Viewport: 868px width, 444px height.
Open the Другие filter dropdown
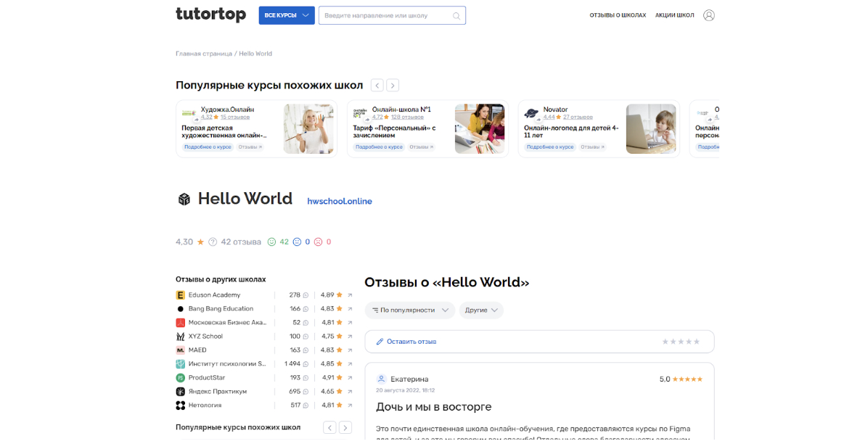click(481, 310)
